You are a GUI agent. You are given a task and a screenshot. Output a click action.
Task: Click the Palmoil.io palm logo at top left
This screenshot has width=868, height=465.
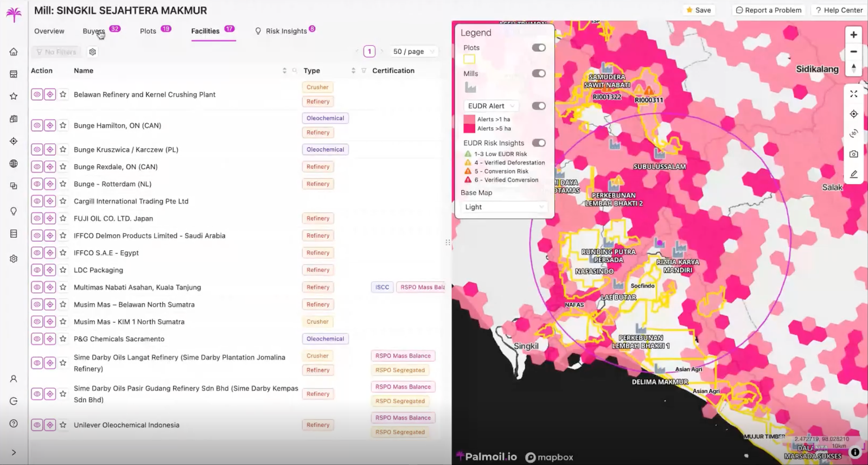pyautogui.click(x=14, y=14)
